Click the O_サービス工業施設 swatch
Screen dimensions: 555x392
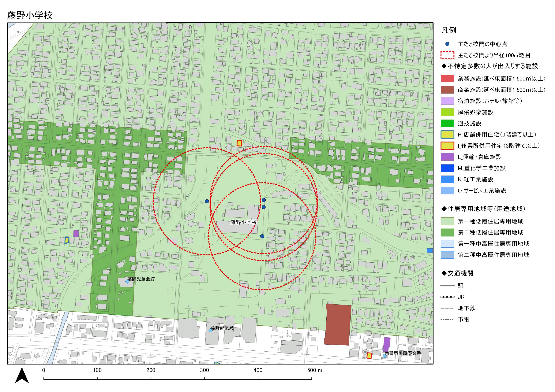click(447, 190)
